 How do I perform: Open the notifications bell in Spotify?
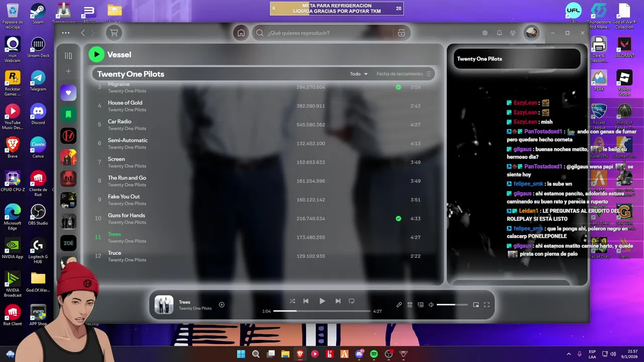[499, 33]
